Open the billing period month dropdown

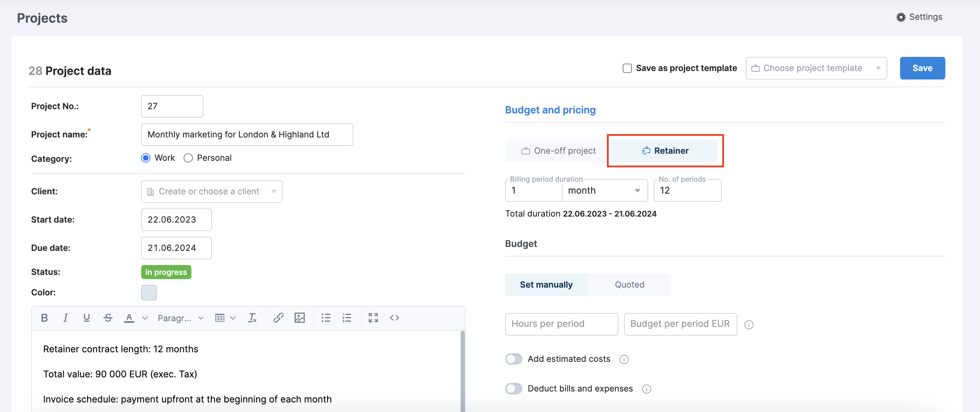pos(605,190)
